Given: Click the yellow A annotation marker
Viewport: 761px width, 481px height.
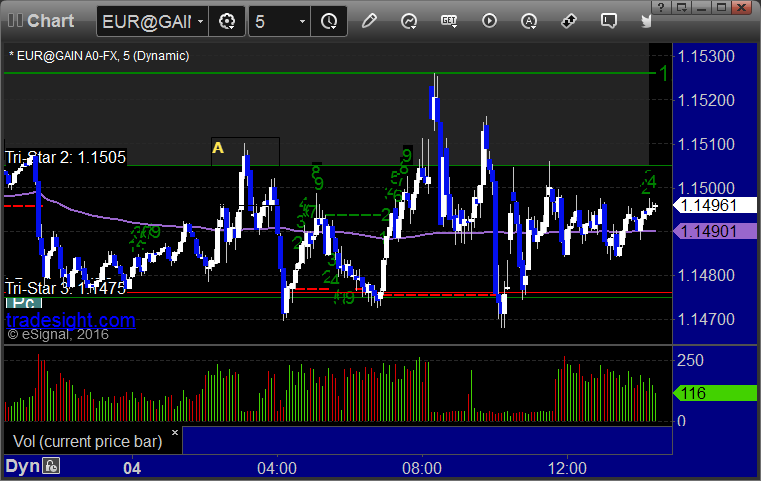Looking at the screenshot, I should 218,148.
